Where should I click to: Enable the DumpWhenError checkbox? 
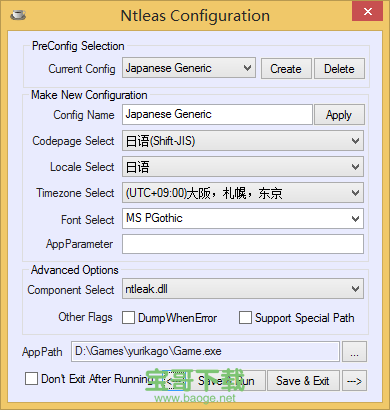[x=128, y=318]
